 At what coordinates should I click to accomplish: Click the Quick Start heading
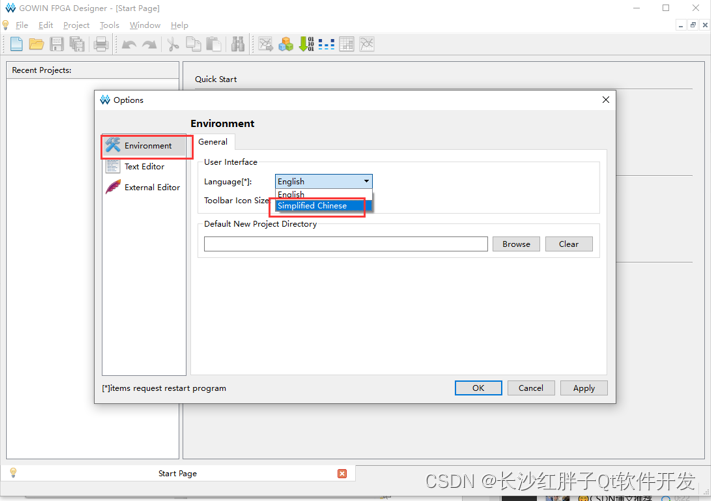tap(216, 79)
